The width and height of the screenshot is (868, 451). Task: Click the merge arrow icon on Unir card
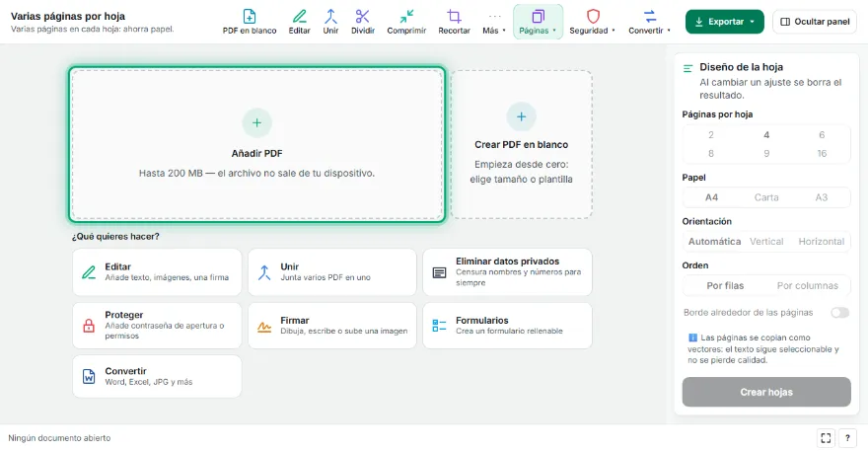264,272
